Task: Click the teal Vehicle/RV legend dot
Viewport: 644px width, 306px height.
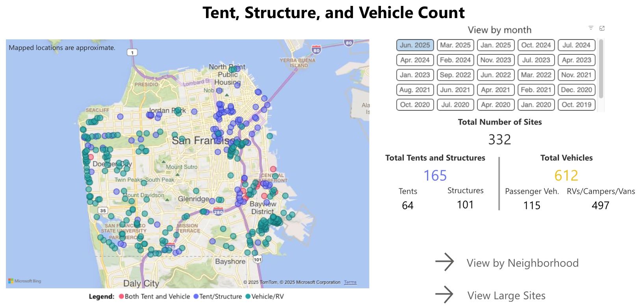Action: [248, 297]
